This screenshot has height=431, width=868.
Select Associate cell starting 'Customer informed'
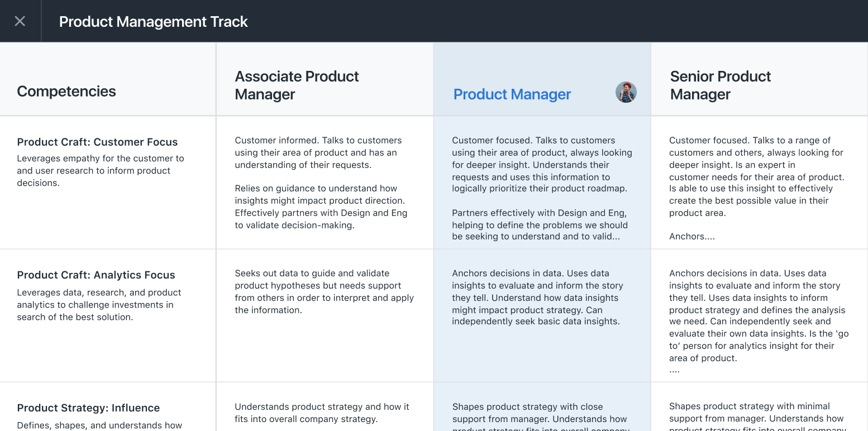[325, 183]
